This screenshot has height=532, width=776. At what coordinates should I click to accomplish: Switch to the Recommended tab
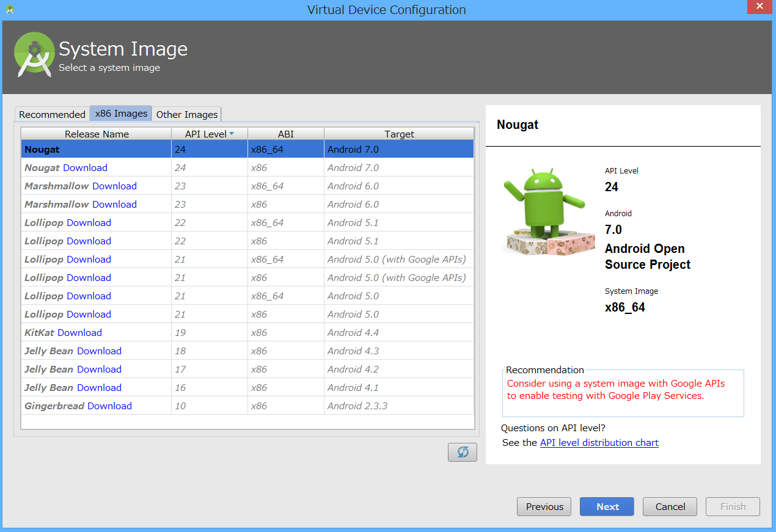[x=51, y=114]
